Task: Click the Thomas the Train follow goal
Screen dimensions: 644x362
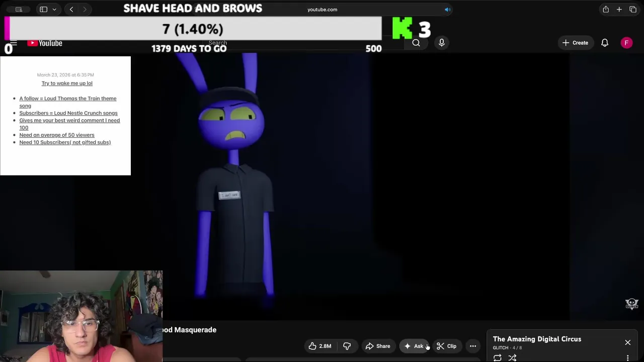Action: tap(68, 102)
